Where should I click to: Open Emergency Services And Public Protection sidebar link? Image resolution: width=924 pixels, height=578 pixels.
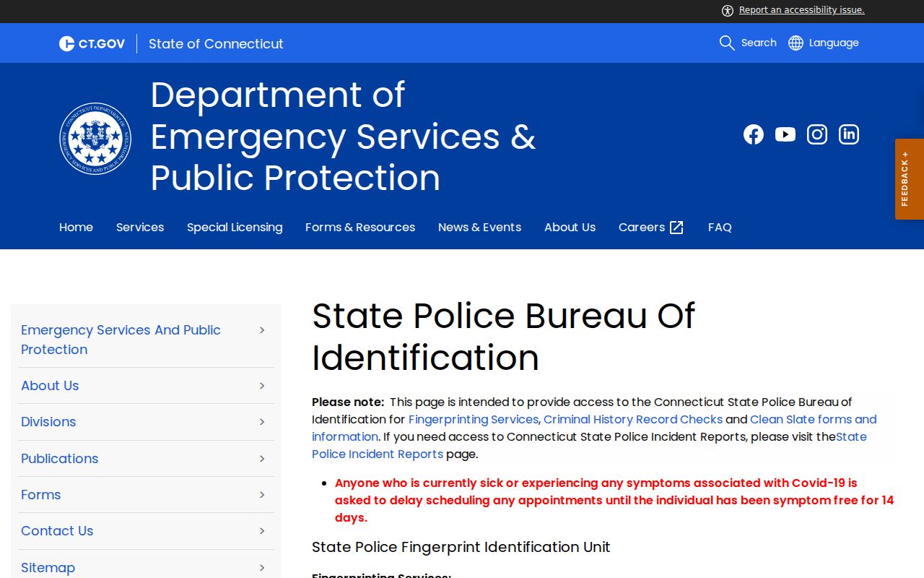pos(121,340)
